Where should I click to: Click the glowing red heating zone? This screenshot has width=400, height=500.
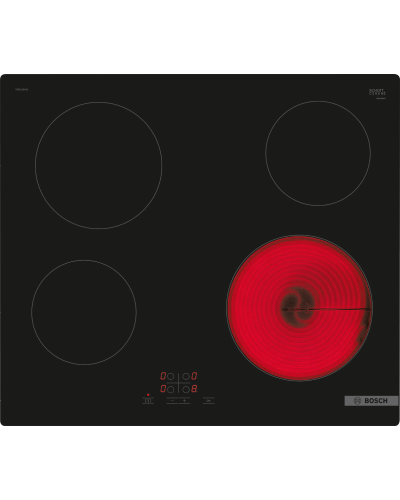click(x=299, y=308)
